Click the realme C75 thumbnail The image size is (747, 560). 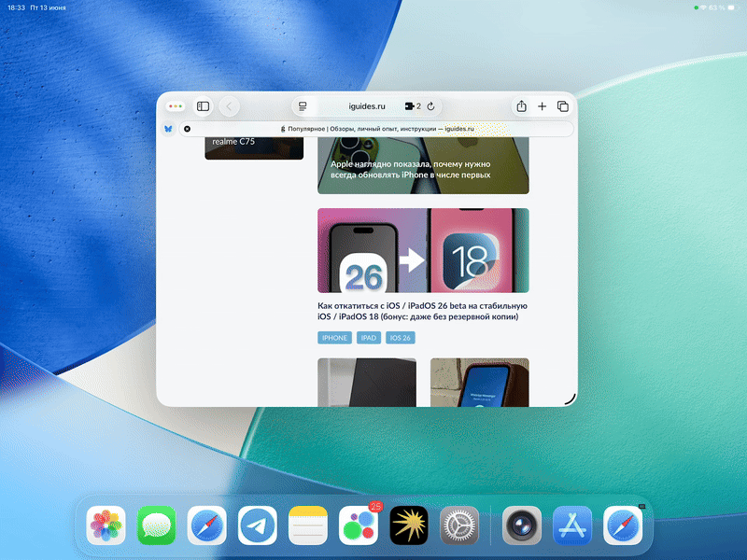252,145
